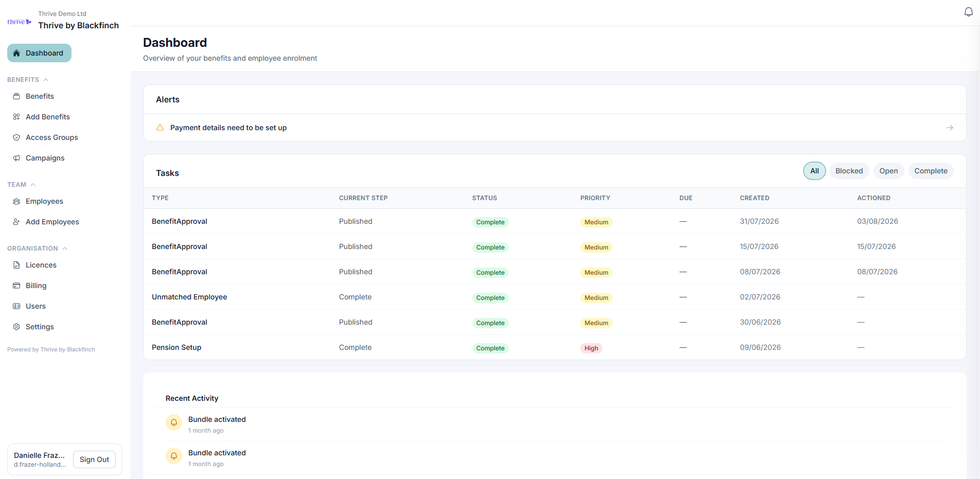Click the Add Employees icon

[x=16, y=222]
